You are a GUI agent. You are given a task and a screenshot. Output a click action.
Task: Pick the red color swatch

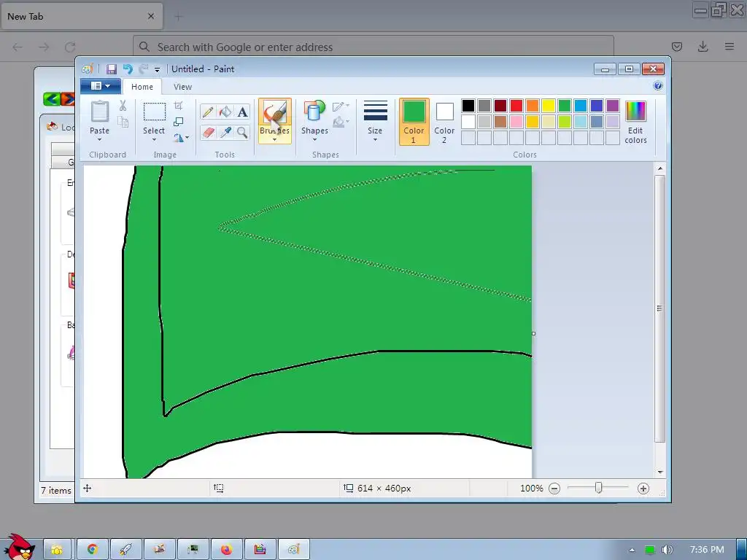point(516,106)
